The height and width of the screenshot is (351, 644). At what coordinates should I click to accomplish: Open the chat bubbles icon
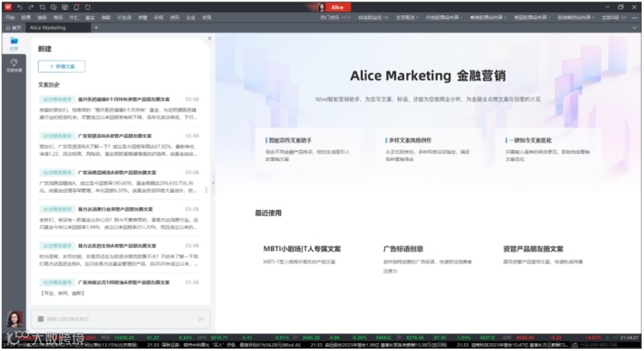tap(54, 8)
